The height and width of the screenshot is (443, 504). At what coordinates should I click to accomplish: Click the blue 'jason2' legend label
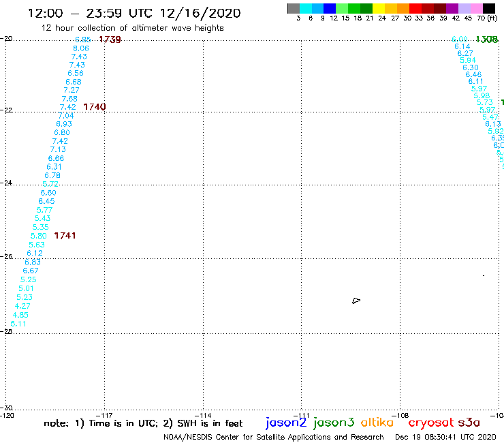[x=286, y=423]
